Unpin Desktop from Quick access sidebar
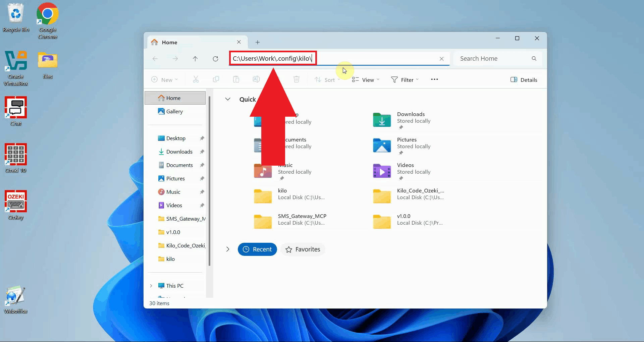The image size is (644, 342). [x=202, y=138]
